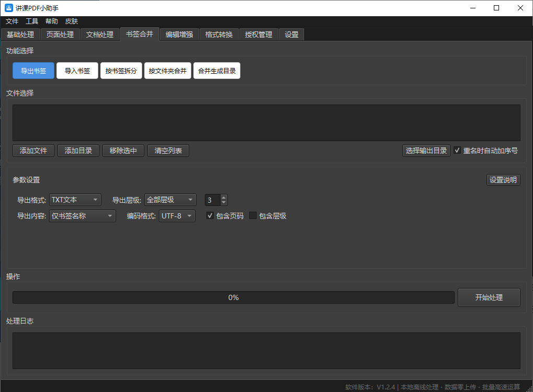Click 选择输出目录 button
533x392 pixels.
pyautogui.click(x=426, y=151)
